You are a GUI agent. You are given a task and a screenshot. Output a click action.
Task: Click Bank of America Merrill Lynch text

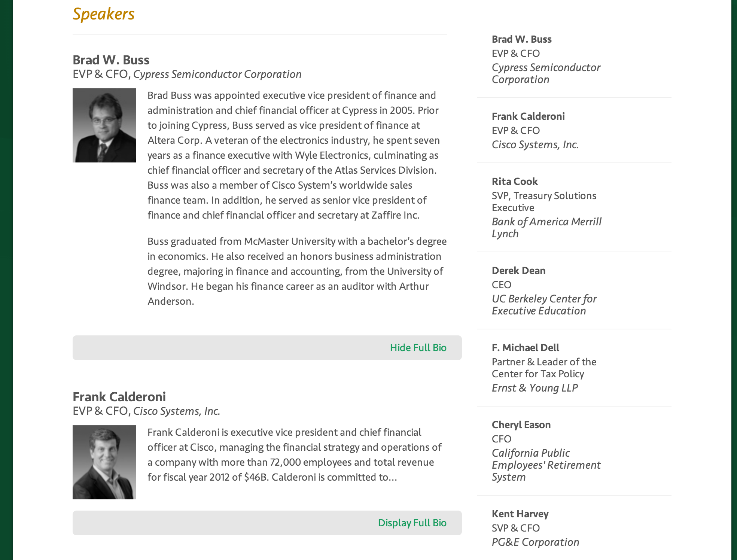(x=546, y=228)
